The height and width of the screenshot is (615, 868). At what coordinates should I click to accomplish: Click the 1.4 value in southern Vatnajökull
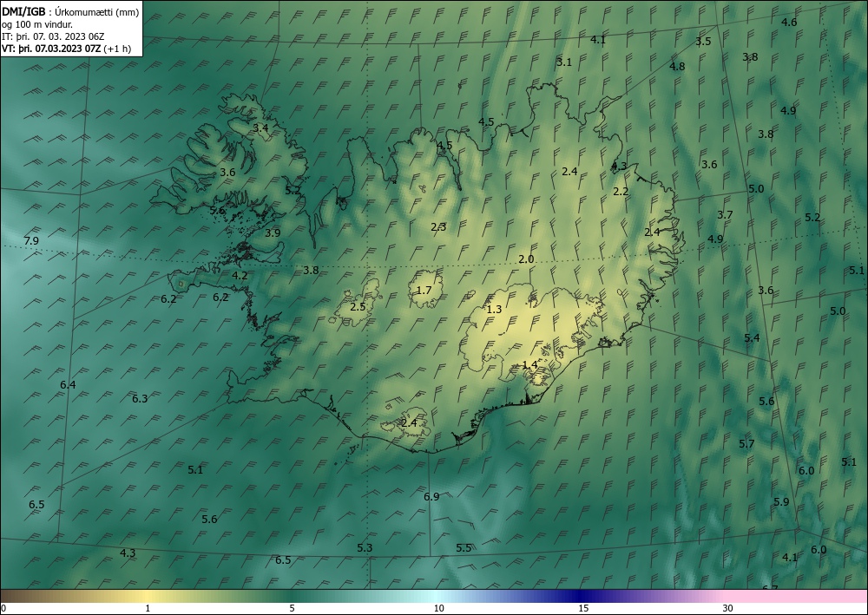coord(529,364)
